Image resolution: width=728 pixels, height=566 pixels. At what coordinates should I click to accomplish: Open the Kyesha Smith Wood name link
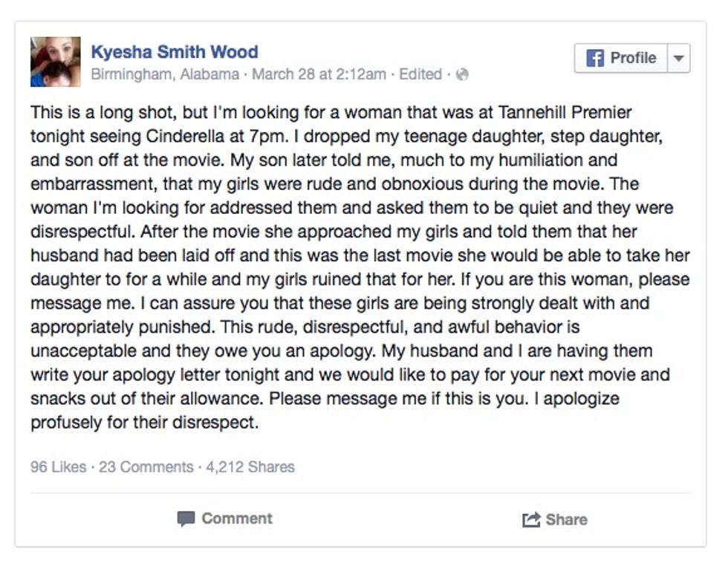pyautogui.click(x=175, y=52)
